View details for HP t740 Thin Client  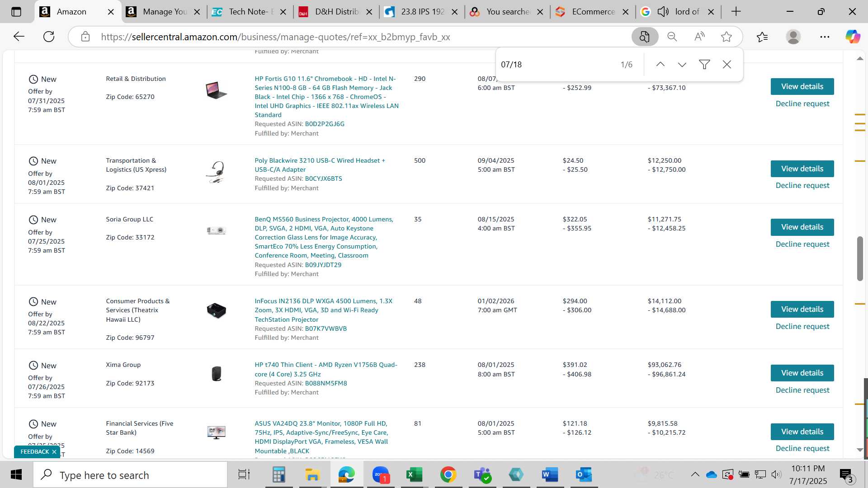802,373
